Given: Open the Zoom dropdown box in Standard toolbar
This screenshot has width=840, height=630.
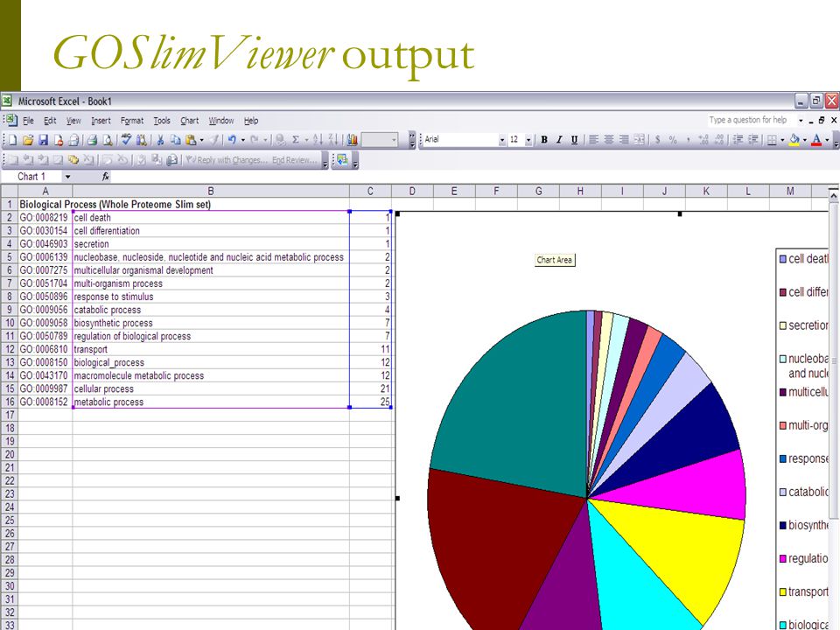Looking at the screenshot, I should [380, 140].
